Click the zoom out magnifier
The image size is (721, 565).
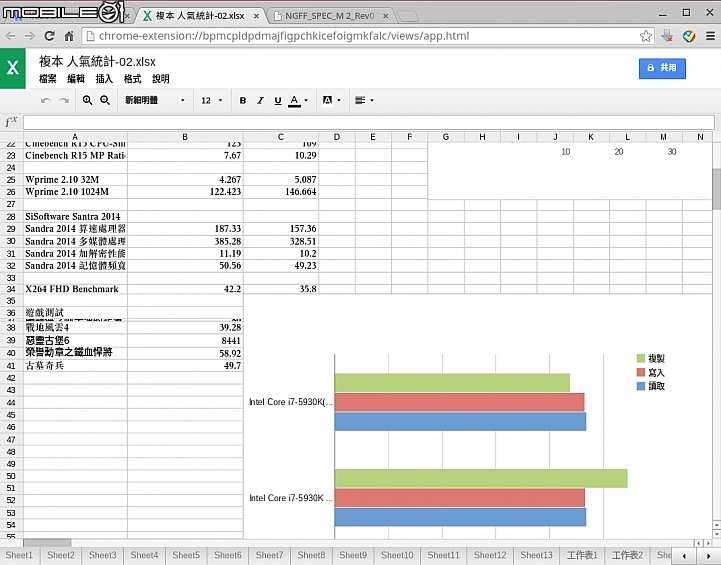[105, 100]
